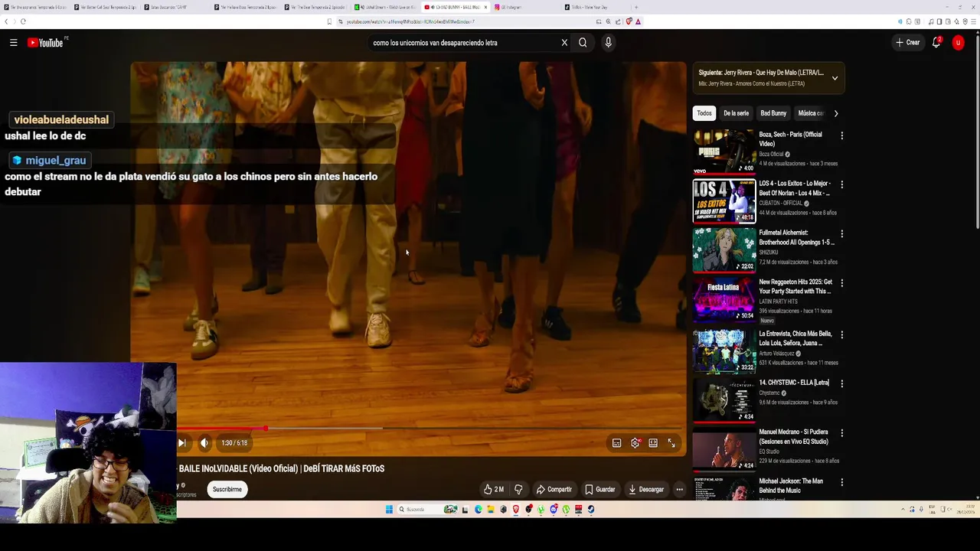Open options for Fullmetal Alchemist openings video
This screenshot has height=551, width=980.
click(x=841, y=233)
